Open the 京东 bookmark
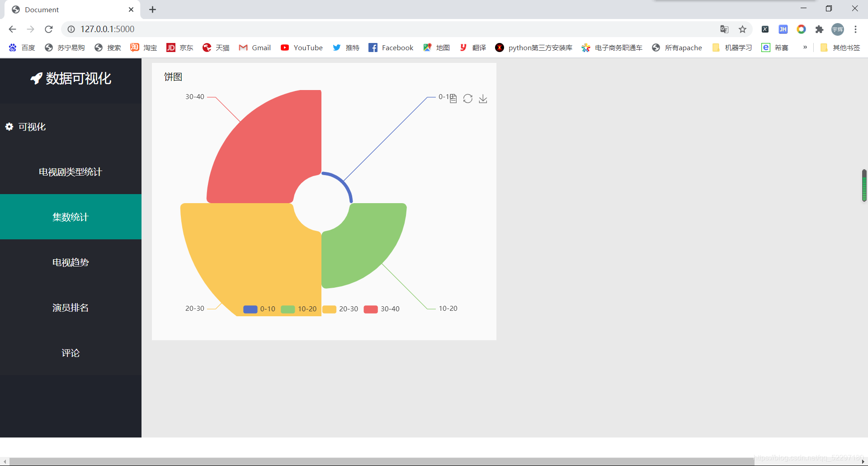Screen dimensions: 868x466 (x=180, y=48)
